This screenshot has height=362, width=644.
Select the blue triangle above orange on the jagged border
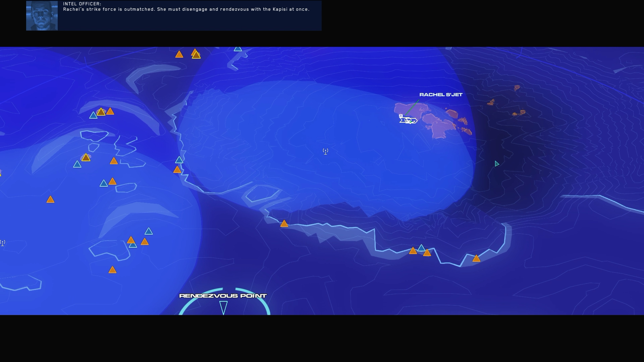click(179, 160)
